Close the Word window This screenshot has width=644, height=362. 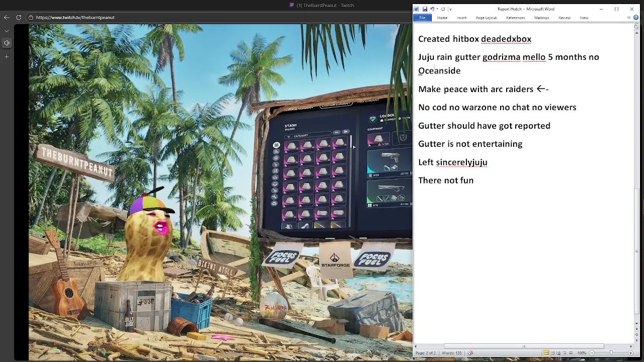coord(632,9)
